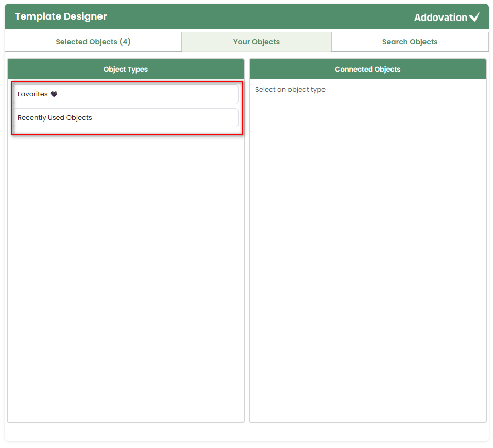Click the green top banner between title and logo
This screenshot has width=493, height=448.
[x=258, y=16]
